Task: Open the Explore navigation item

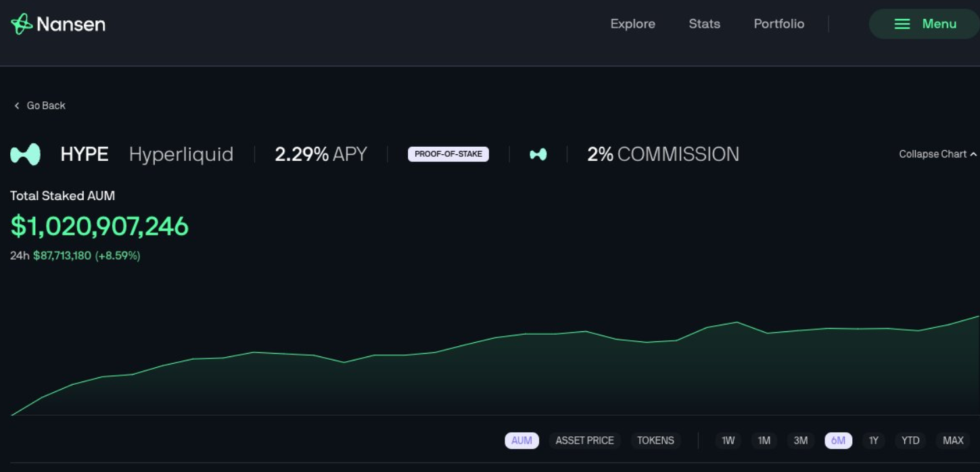Action: pyautogui.click(x=632, y=24)
